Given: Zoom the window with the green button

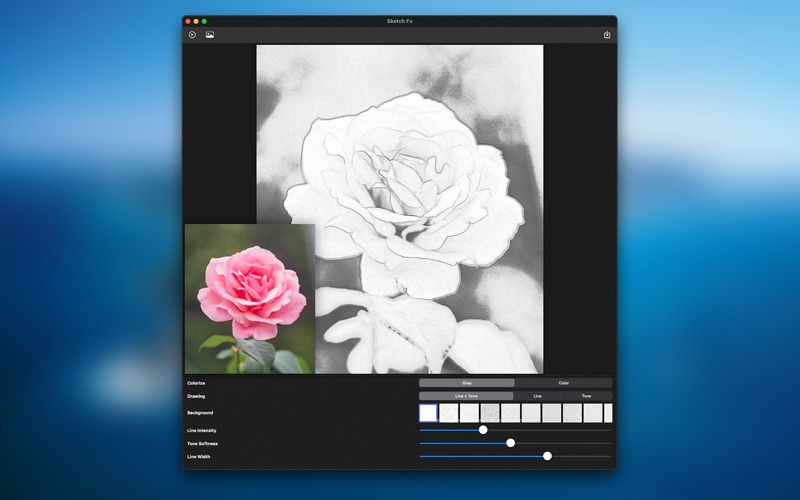Looking at the screenshot, I should pos(204,21).
